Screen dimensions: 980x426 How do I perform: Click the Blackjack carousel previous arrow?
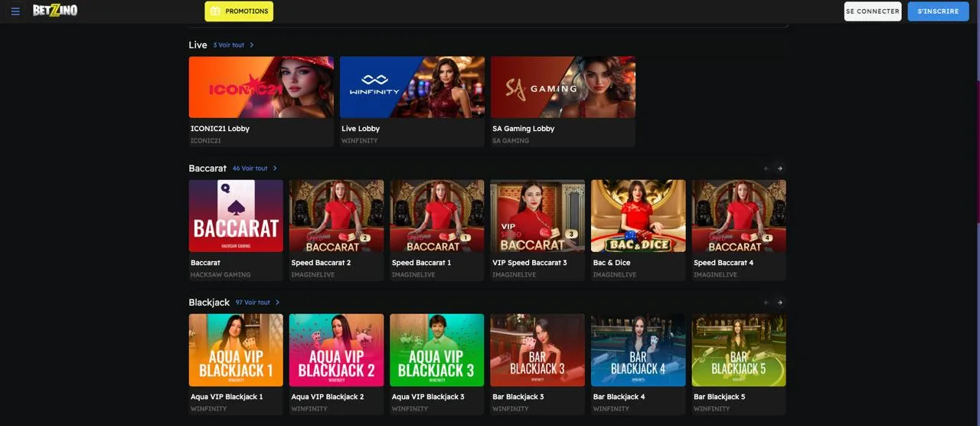(x=766, y=303)
